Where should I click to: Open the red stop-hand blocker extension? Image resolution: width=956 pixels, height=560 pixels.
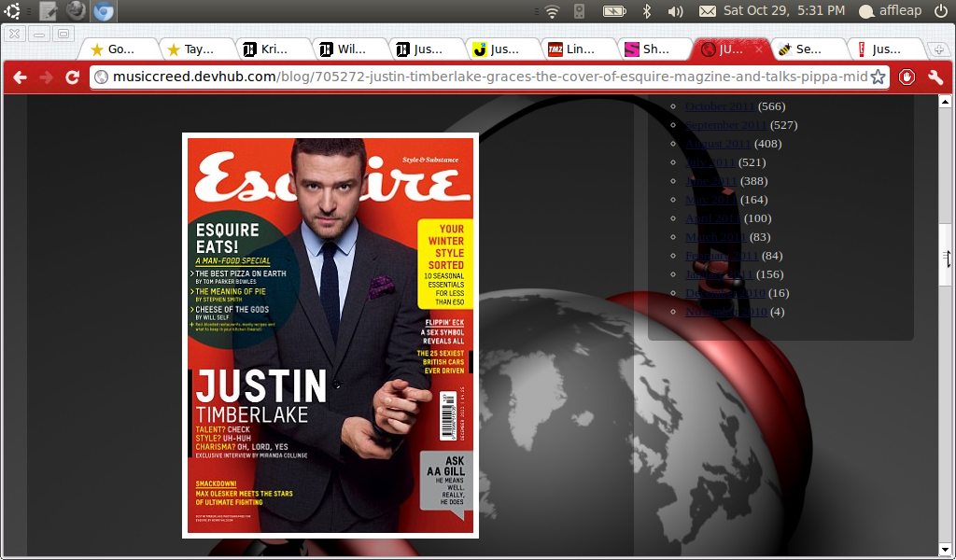907,77
